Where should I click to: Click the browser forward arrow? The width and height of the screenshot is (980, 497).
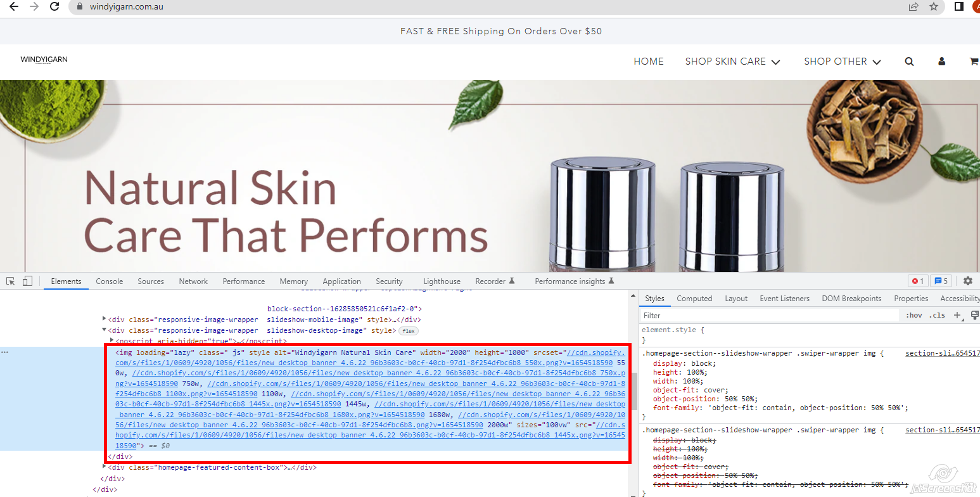(34, 7)
